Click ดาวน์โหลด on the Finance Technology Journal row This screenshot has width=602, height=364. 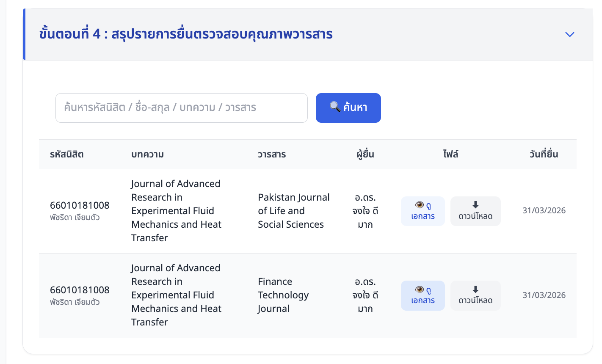click(x=475, y=295)
